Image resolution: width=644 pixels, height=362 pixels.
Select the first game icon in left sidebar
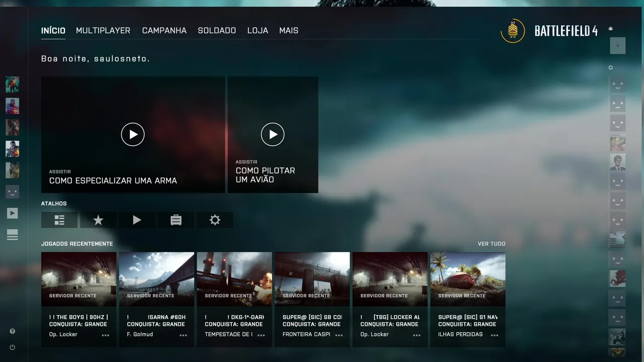pyautogui.click(x=13, y=84)
